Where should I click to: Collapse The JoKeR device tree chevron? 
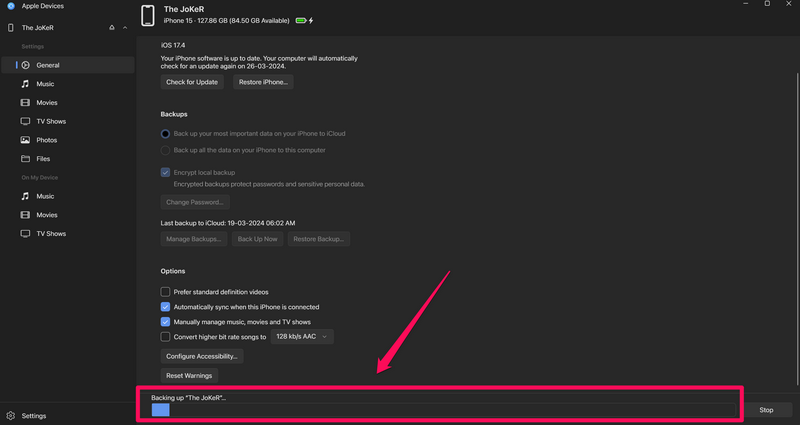tap(125, 28)
